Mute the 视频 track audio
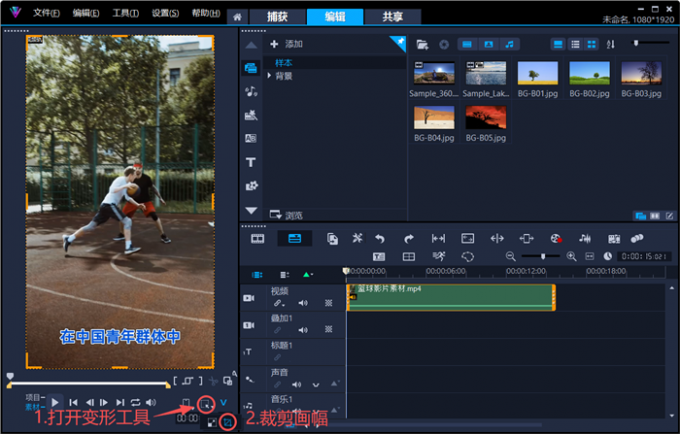 pyautogui.click(x=303, y=303)
